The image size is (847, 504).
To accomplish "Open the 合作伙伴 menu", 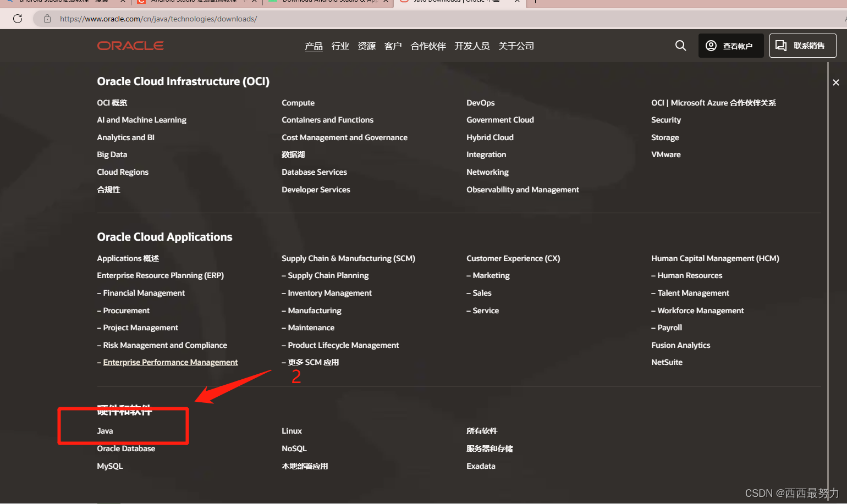I will pyautogui.click(x=428, y=46).
